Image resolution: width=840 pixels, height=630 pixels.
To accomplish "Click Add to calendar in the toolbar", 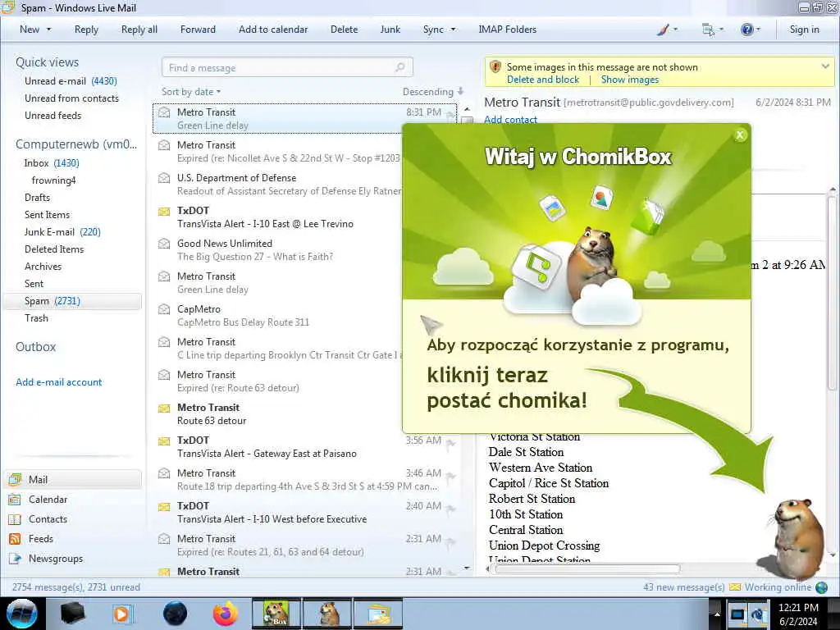I will tap(273, 30).
